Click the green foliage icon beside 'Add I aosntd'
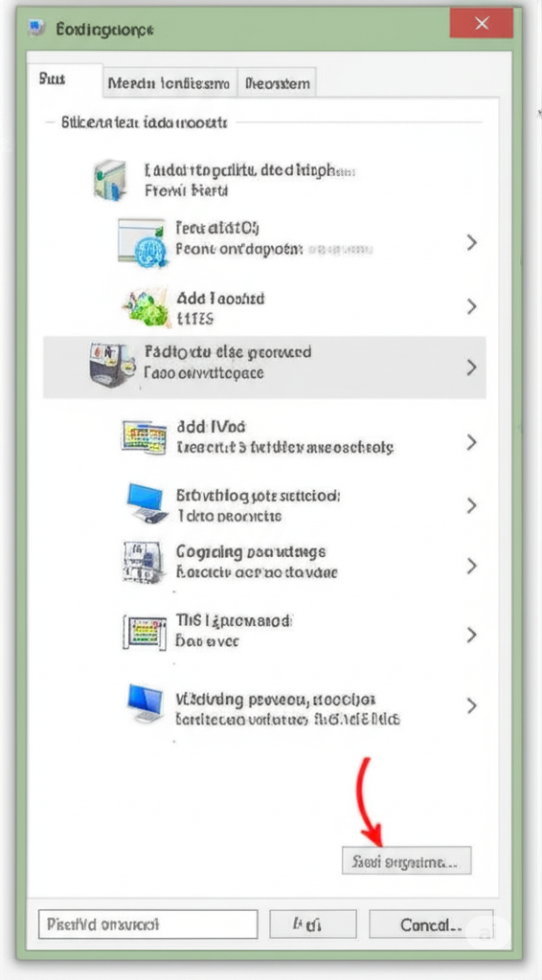The image size is (542, 980). (x=146, y=307)
